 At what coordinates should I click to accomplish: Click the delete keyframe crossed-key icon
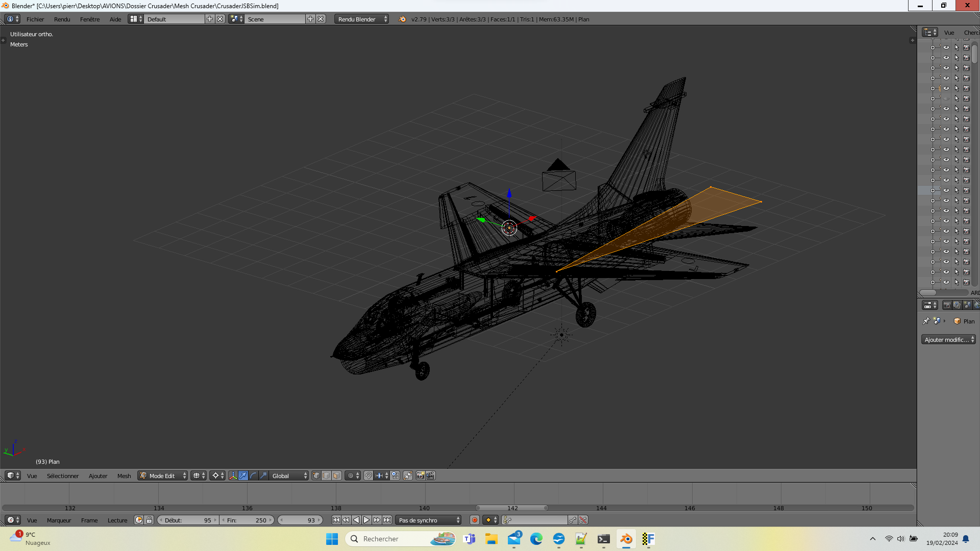[x=583, y=520]
